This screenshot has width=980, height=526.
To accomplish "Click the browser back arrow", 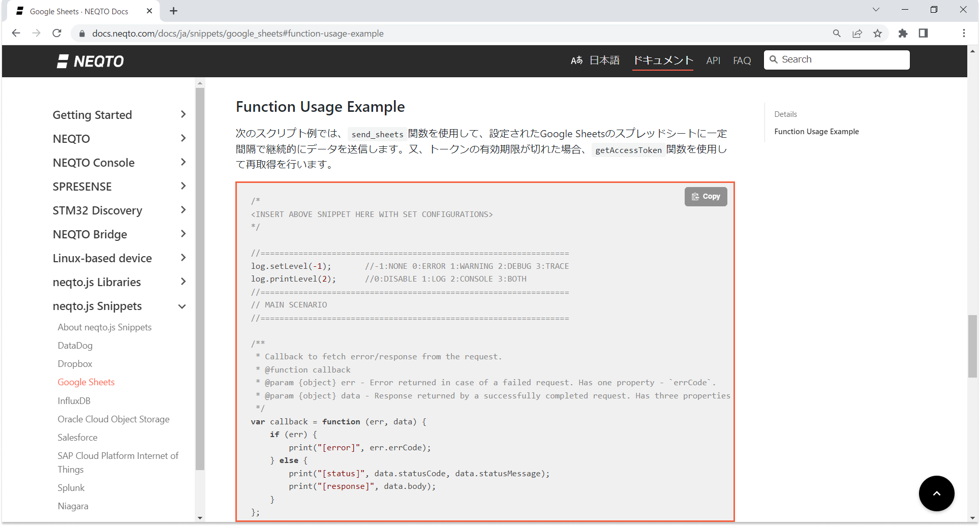I will coord(16,33).
